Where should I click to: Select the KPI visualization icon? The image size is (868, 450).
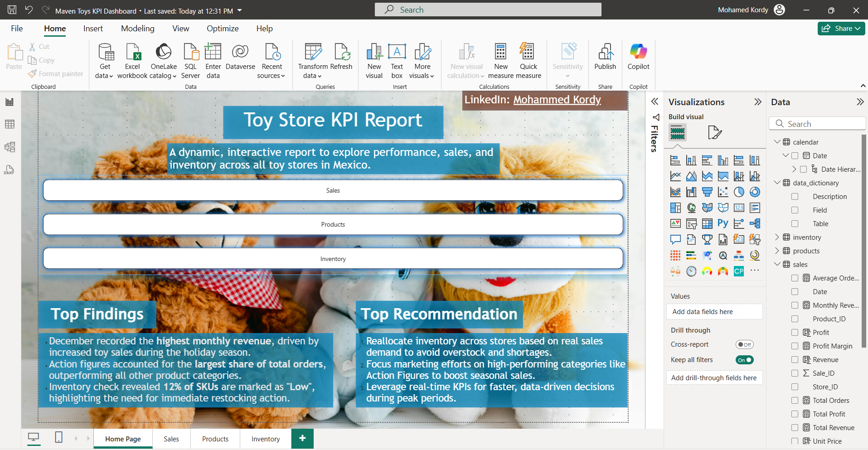[675, 223]
